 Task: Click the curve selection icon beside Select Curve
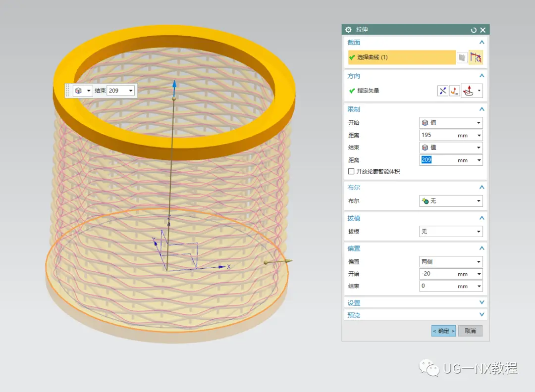click(476, 57)
